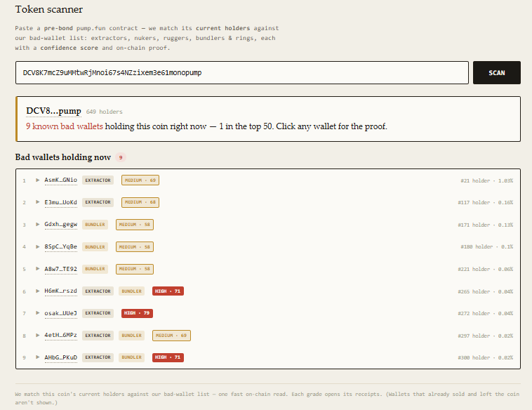Image resolution: width=532 pixels, height=410 pixels.
Task: Click '9 known bad wallets' red text
Action: pyautogui.click(x=65, y=126)
